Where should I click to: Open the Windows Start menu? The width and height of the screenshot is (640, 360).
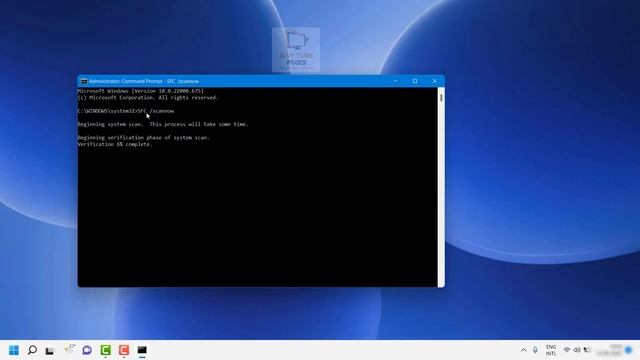click(x=13, y=350)
